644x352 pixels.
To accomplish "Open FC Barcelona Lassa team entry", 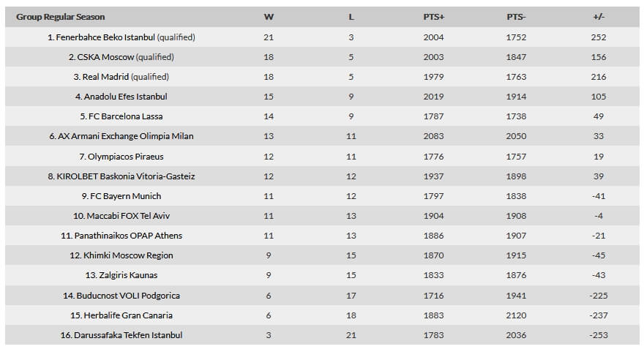I will pyautogui.click(x=126, y=116).
